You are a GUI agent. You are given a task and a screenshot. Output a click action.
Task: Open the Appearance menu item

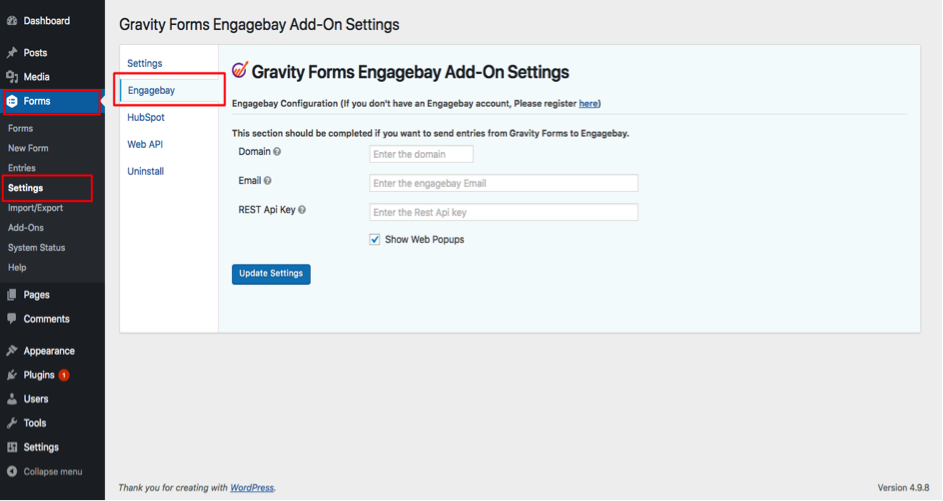click(x=49, y=351)
